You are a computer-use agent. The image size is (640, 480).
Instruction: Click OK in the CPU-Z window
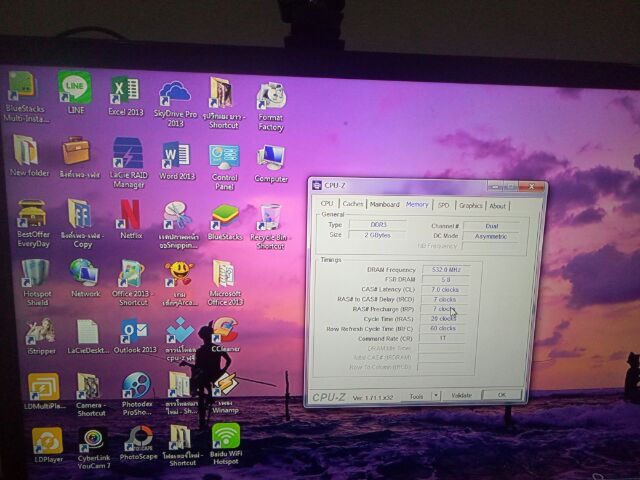click(502, 394)
